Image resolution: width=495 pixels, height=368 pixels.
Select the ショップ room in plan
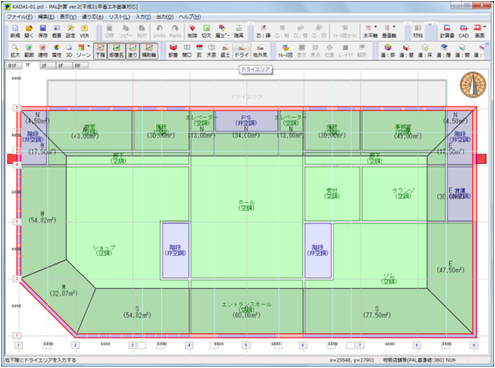[104, 250]
